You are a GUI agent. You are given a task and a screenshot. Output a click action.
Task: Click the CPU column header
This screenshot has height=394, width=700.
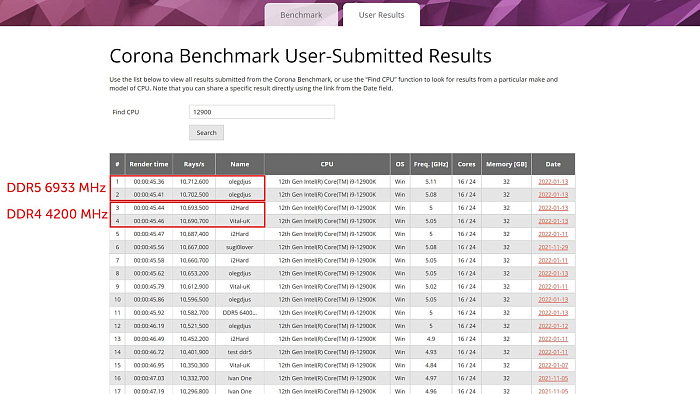(x=327, y=164)
